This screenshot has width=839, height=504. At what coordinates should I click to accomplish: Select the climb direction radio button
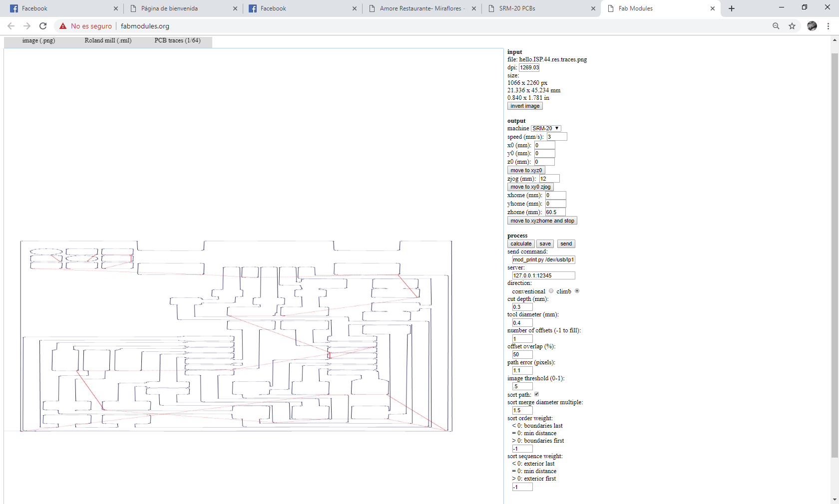point(577,291)
